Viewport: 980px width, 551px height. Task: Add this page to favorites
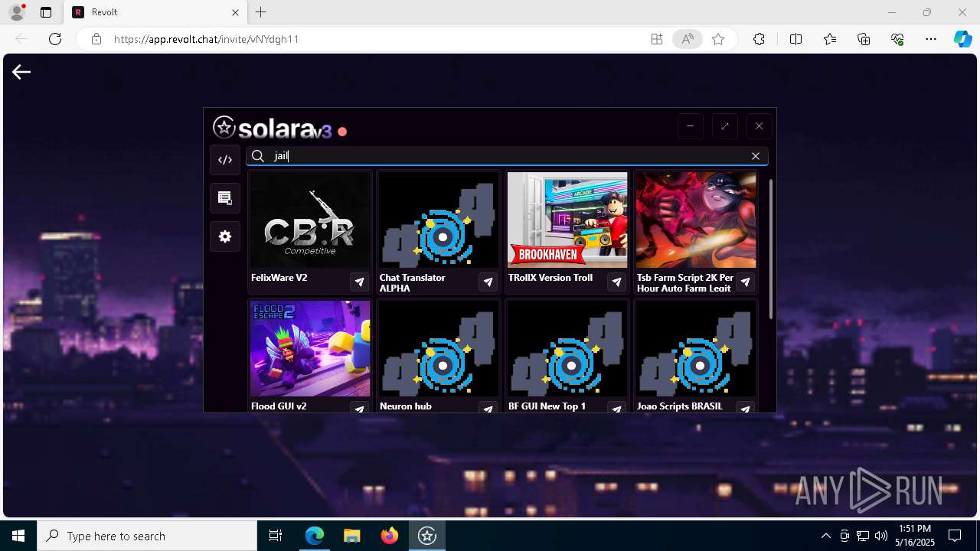tap(718, 39)
